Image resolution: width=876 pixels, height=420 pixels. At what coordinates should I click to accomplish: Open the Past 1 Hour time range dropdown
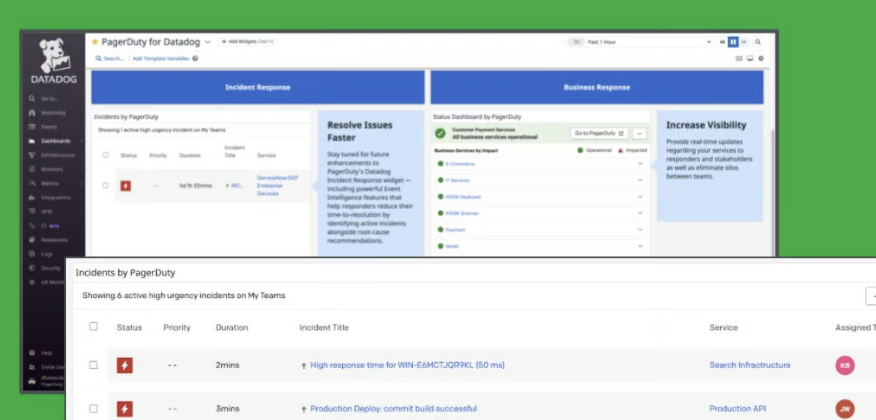[x=640, y=42]
